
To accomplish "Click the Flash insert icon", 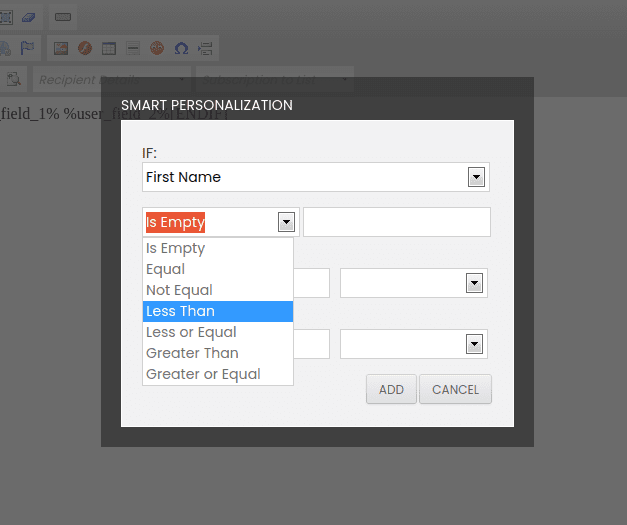I will point(85,48).
